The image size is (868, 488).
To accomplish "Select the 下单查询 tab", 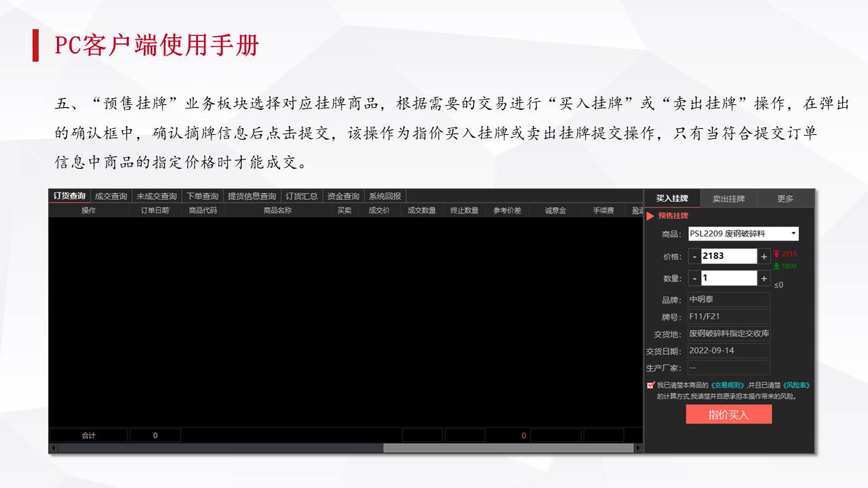I will pos(203,197).
